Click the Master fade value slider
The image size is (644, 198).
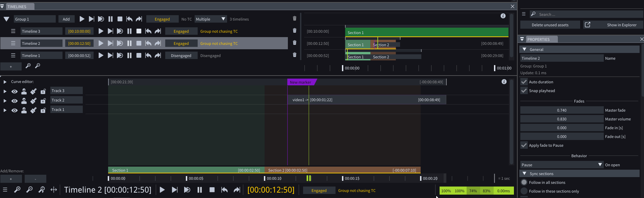(562, 110)
